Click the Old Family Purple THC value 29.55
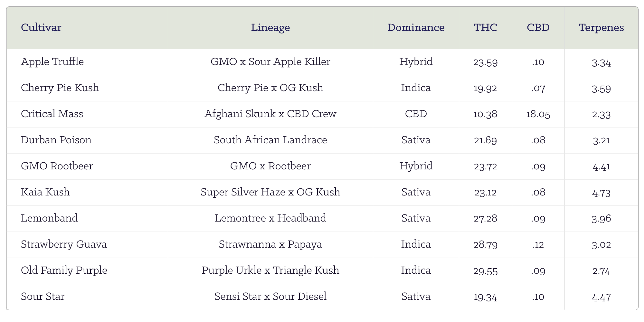 (x=485, y=271)
